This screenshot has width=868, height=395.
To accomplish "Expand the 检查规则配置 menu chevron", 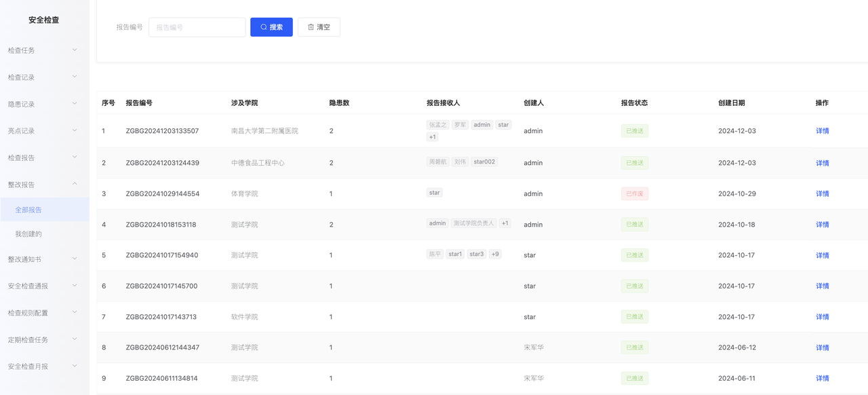I will 75,312.
